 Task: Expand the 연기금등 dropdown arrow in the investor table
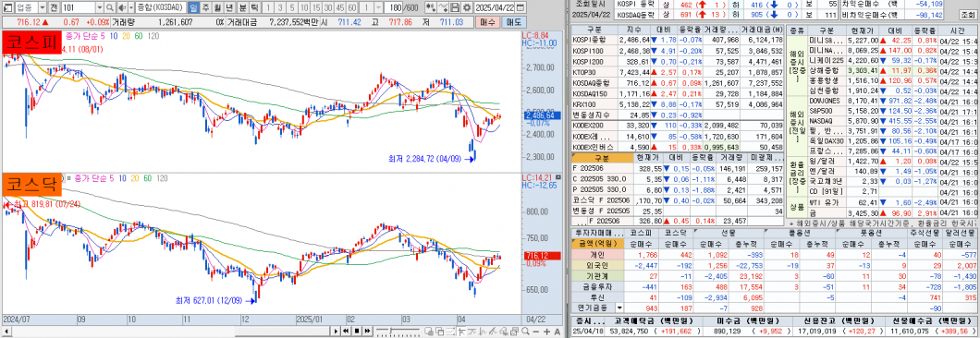(620, 308)
